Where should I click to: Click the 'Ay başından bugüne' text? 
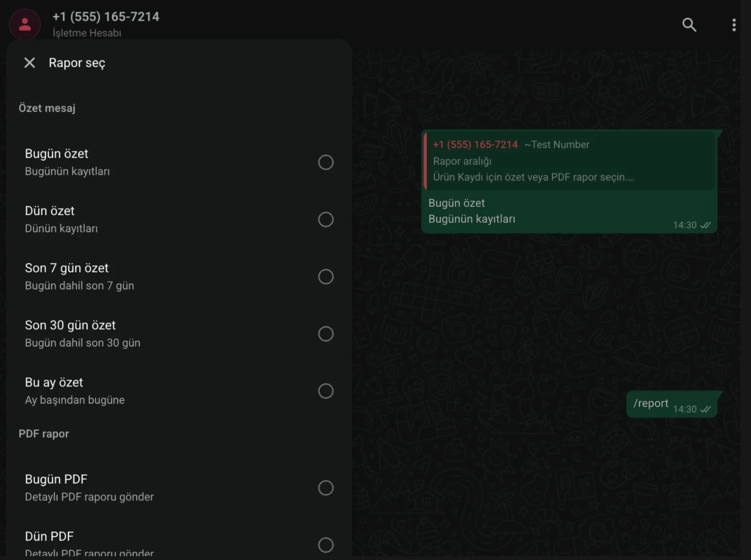(x=75, y=400)
